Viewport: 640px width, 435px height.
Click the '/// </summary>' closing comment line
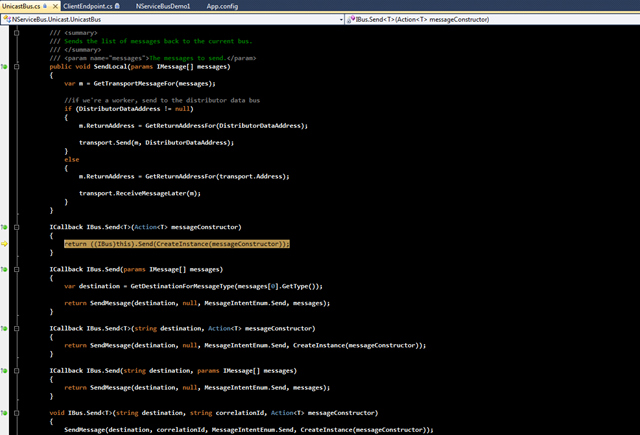click(75, 50)
